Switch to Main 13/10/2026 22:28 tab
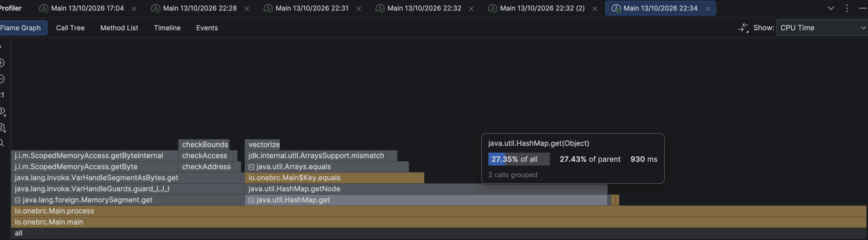Image resolution: width=868 pixels, height=240 pixels. (x=200, y=8)
